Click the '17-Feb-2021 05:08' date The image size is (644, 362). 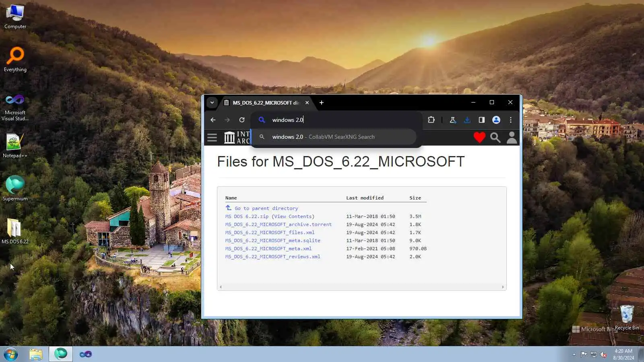click(x=371, y=249)
